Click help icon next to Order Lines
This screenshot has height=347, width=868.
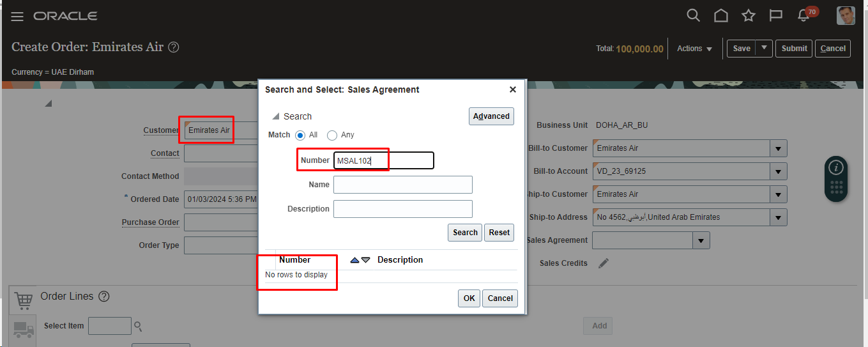[x=104, y=297]
